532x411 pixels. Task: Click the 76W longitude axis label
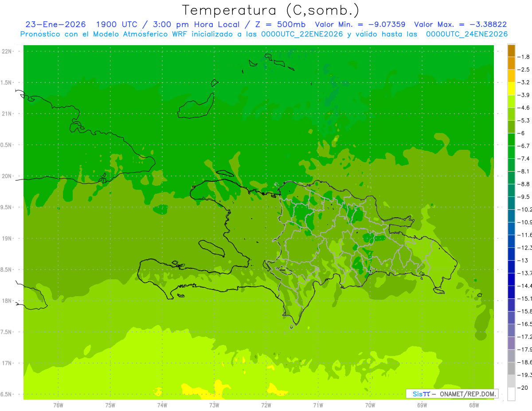coord(58,405)
